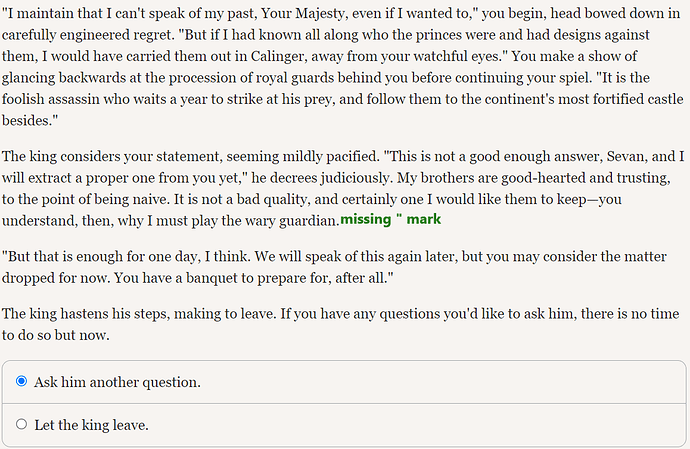Select the "Let the king leave" radio button
Viewport: 690px width, 449px height.
tap(21, 424)
